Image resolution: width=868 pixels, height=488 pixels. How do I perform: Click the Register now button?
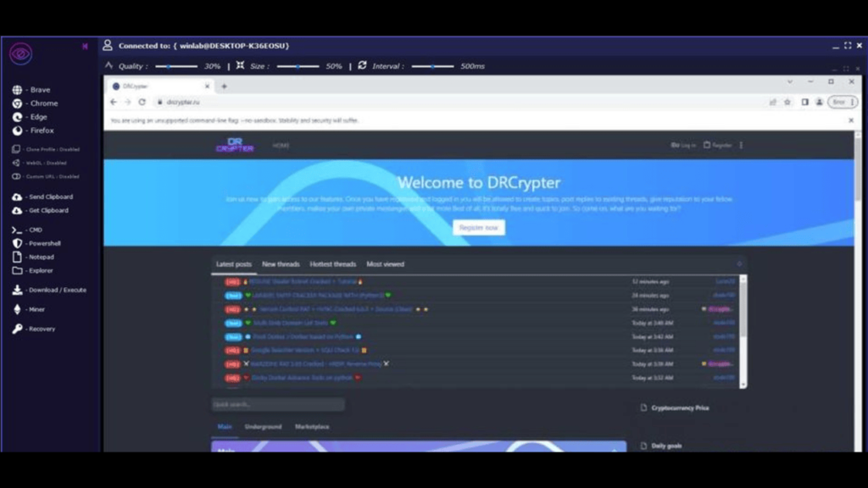[479, 227]
